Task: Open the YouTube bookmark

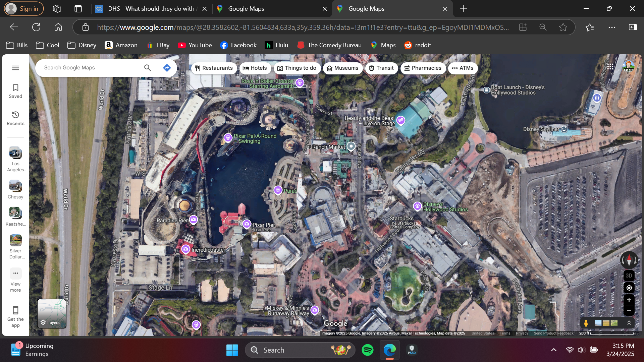Action: 195,45
